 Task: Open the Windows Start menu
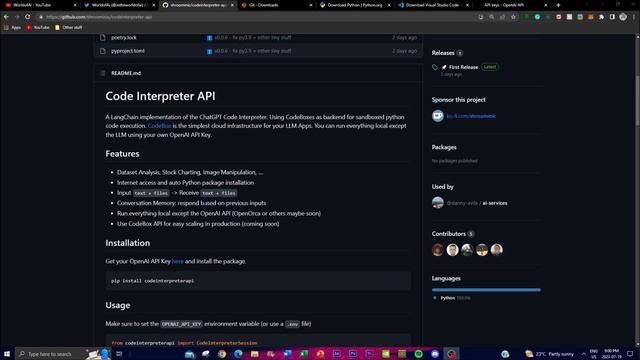[x=7, y=354]
